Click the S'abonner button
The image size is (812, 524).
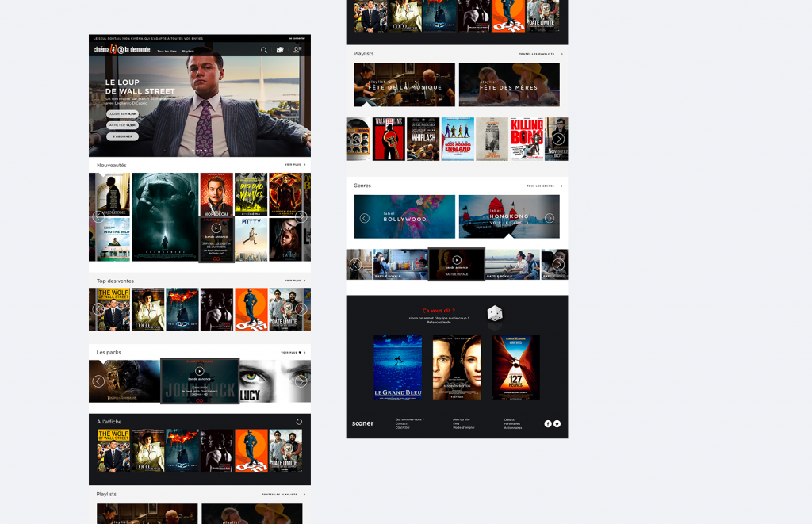tap(122, 136)
